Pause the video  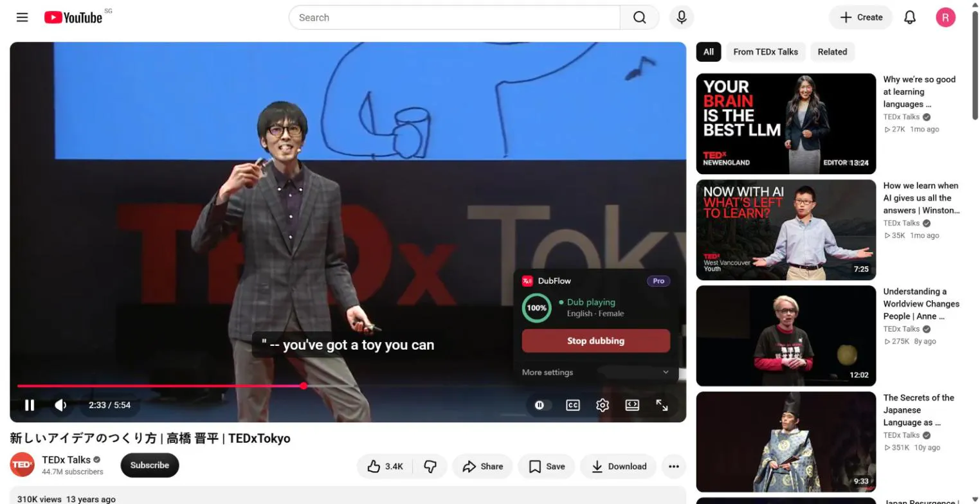(29, 405)
